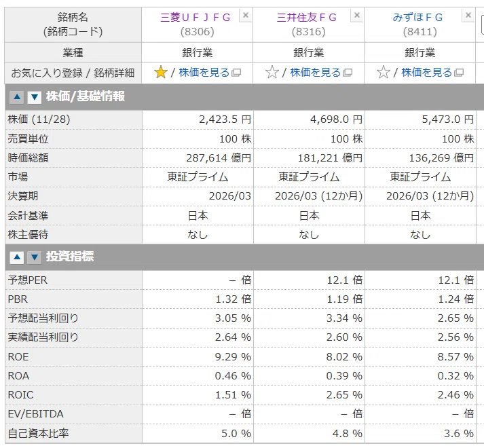Select the equity ratio 5.0 %

pyautogui.click(x=198, y=434)
